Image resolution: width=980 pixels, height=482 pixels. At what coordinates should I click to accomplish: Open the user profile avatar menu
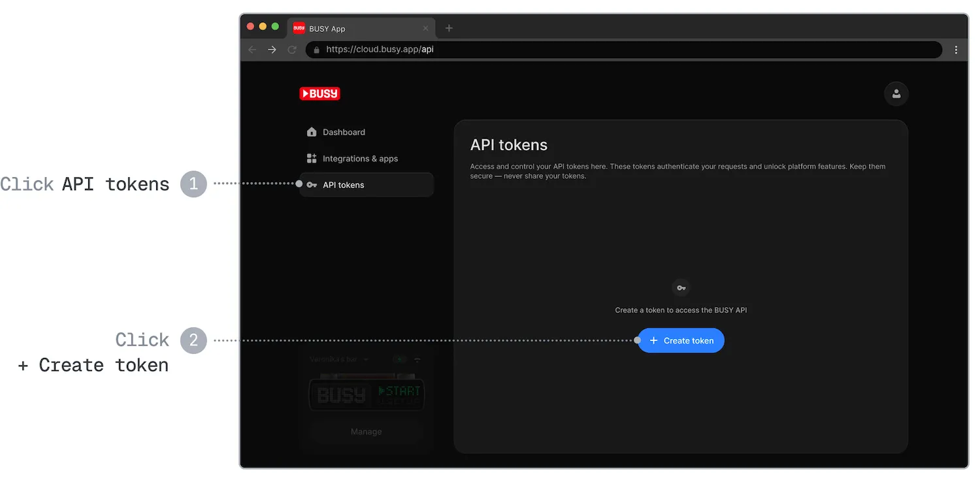click(x=896, y=93)
